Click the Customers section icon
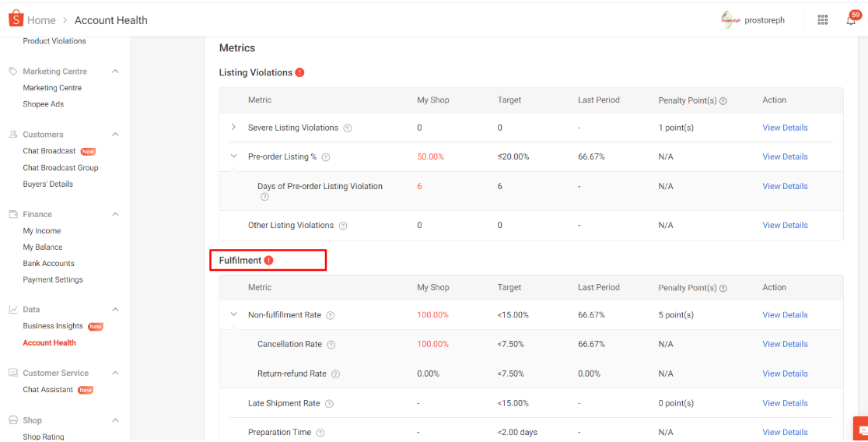868x442 pixels. (13, 135)
